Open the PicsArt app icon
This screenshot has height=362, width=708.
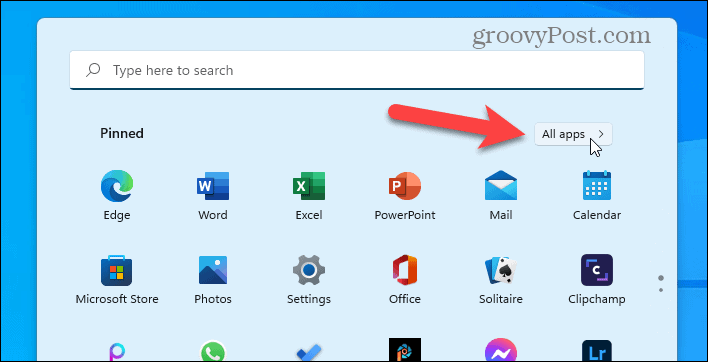point(116,351)
